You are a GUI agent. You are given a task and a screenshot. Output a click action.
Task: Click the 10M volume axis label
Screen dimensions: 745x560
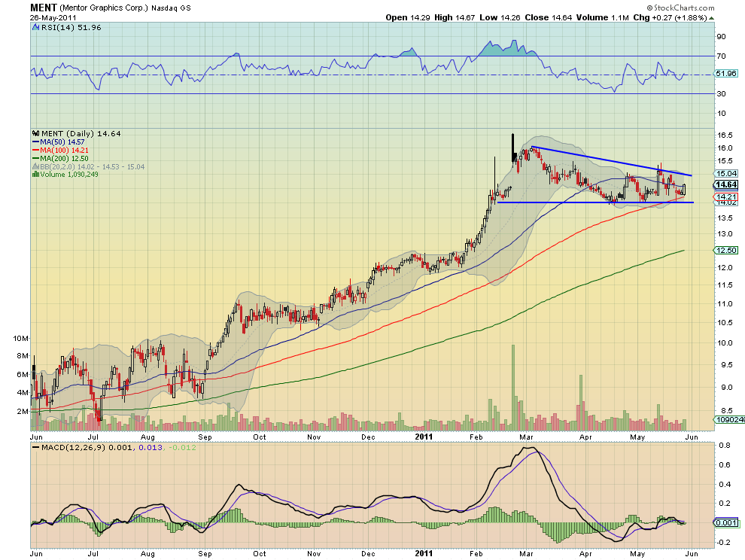pos(20,339)
